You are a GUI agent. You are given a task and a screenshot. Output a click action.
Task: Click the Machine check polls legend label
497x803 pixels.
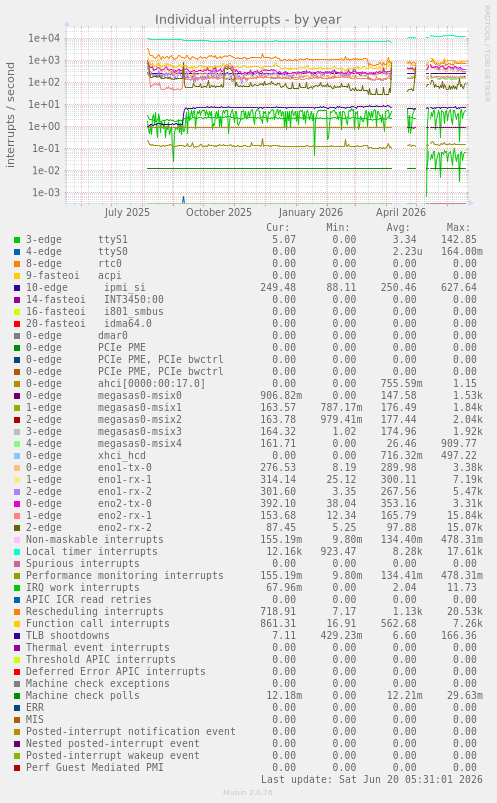pos(82,695)
